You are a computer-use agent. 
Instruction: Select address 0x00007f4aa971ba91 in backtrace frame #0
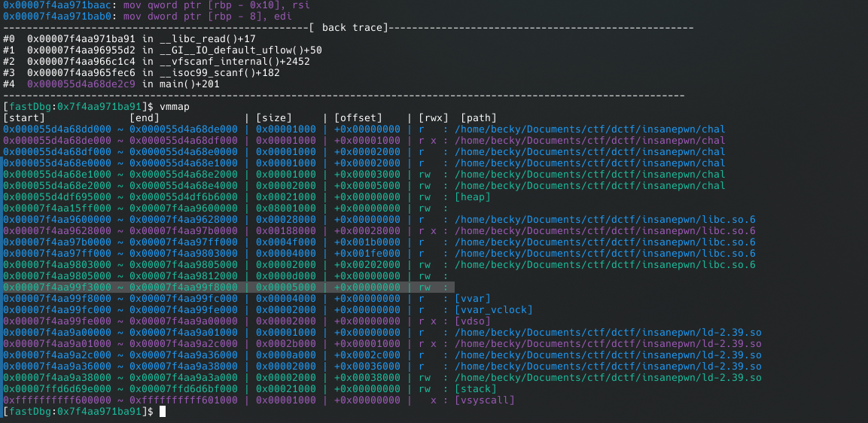pyautogui.click(x=81, y=38)
